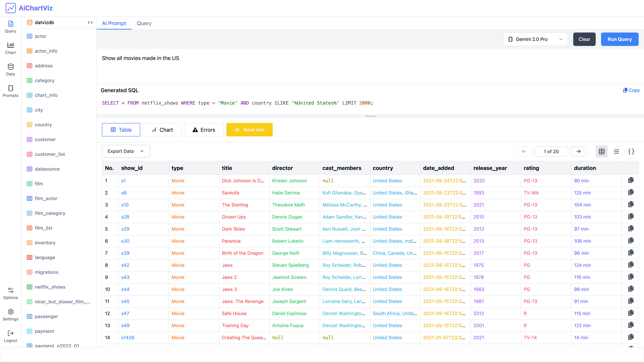Image resolution: width=644 pixels, height=362 pixels.
Task: Go to the previous results page arrow
Action: [524, 151]
